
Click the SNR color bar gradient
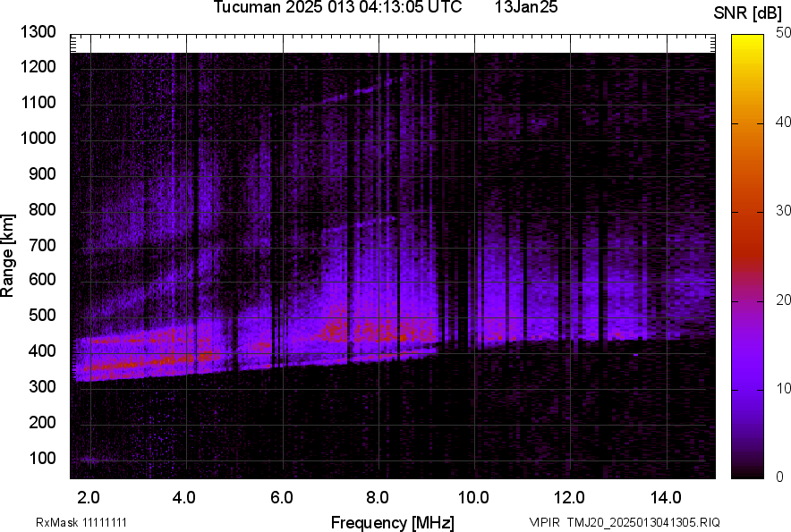[x=748, y=257]
